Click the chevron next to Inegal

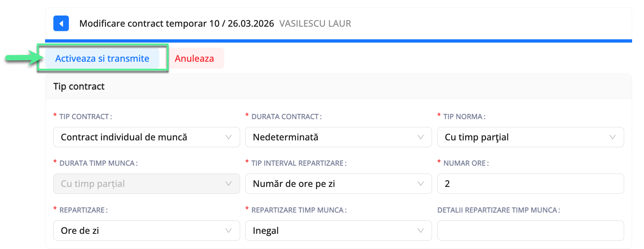click(x=420, y=230)
